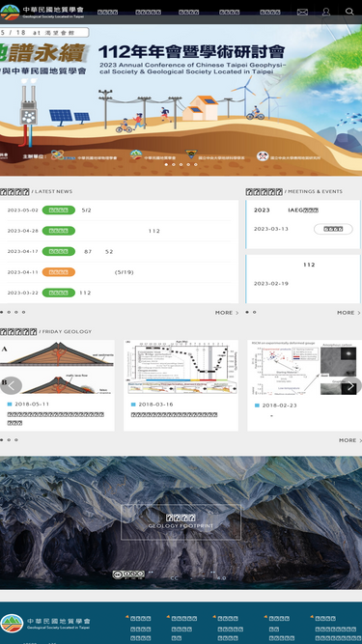Click the Geological Society logo in header

[42, 12]
